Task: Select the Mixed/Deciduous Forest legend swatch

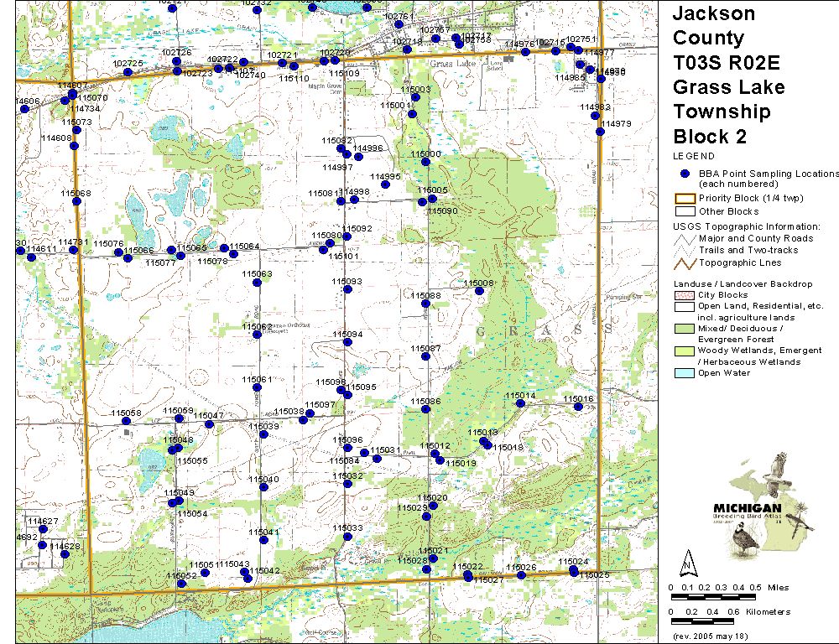Action: point(685,328)
